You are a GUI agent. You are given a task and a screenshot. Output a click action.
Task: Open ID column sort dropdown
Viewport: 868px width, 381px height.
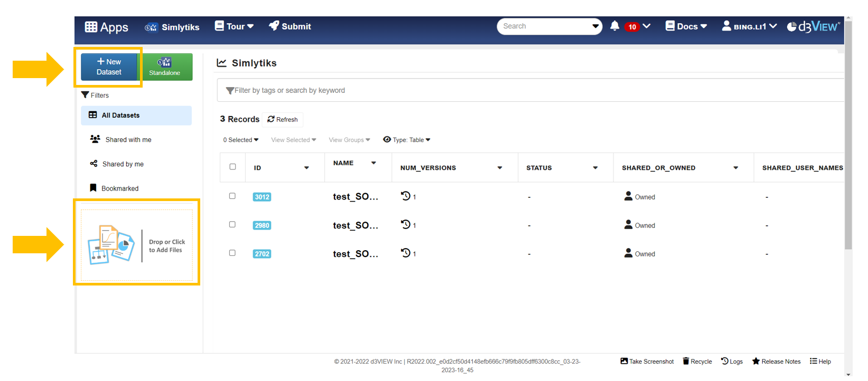point(306,168)
